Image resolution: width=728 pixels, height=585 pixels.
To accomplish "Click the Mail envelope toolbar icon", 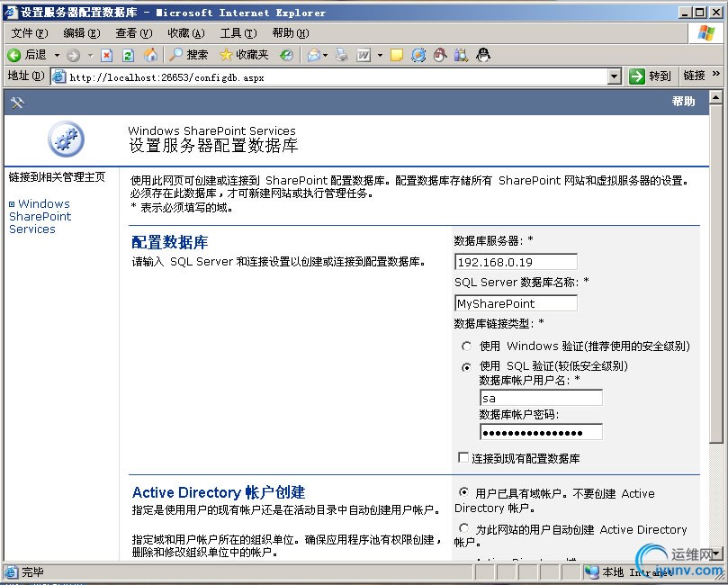I will [314, 55].
